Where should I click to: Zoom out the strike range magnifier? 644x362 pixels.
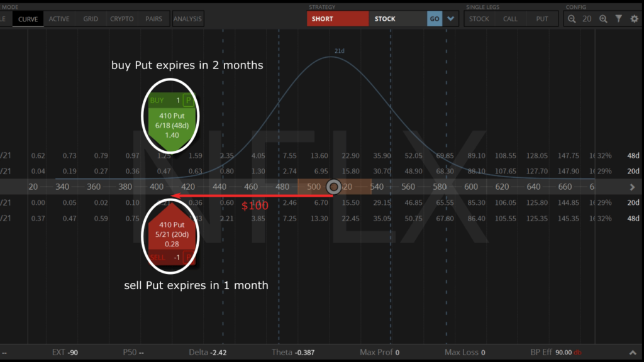[x=571, y=19]
